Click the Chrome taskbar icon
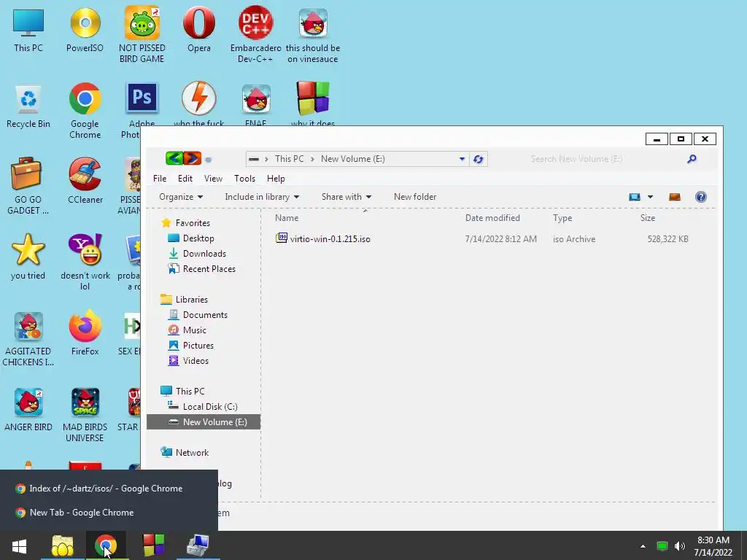747x560 pixels. (106, 545)
